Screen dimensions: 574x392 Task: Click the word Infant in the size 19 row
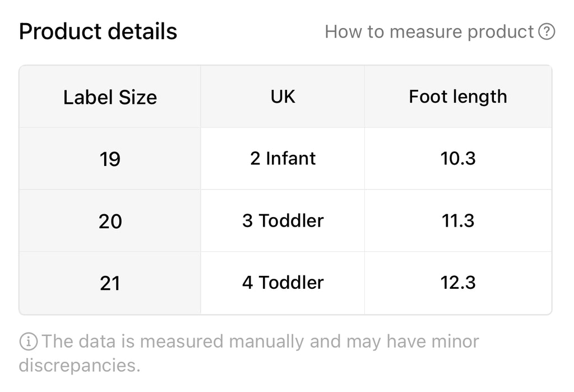[291, 159]
